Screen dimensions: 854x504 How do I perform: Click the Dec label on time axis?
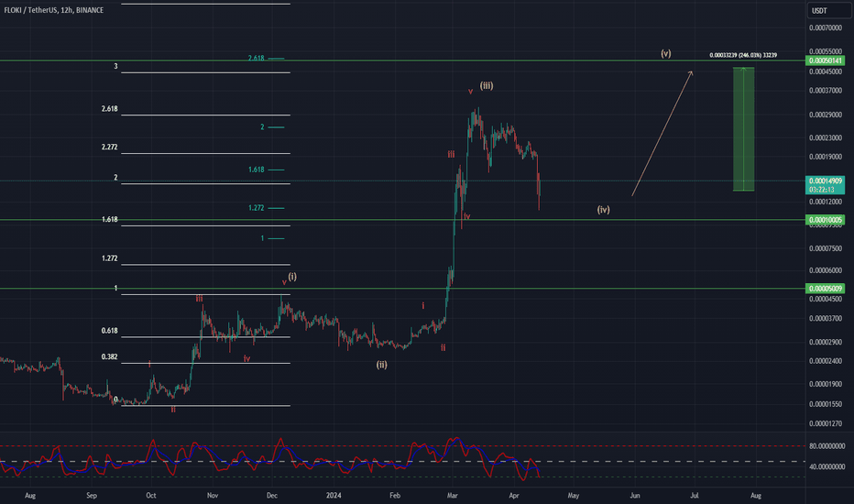[272, 495]
